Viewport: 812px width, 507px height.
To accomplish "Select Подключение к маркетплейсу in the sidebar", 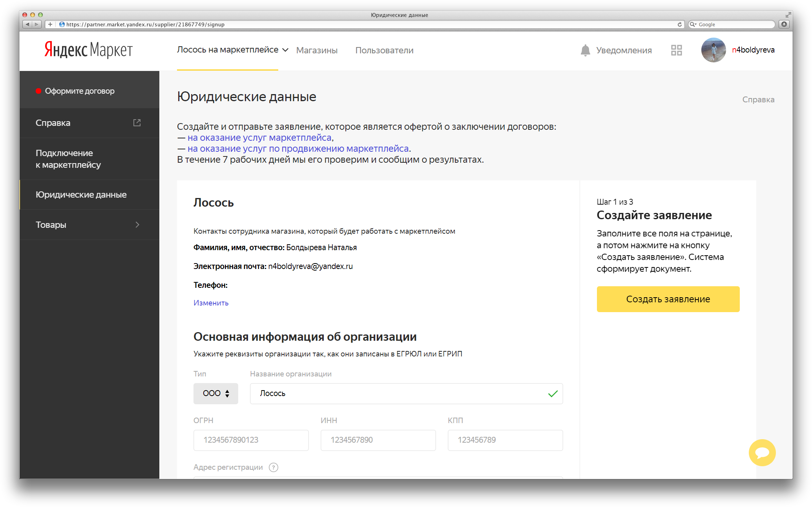I will (89, 159).
